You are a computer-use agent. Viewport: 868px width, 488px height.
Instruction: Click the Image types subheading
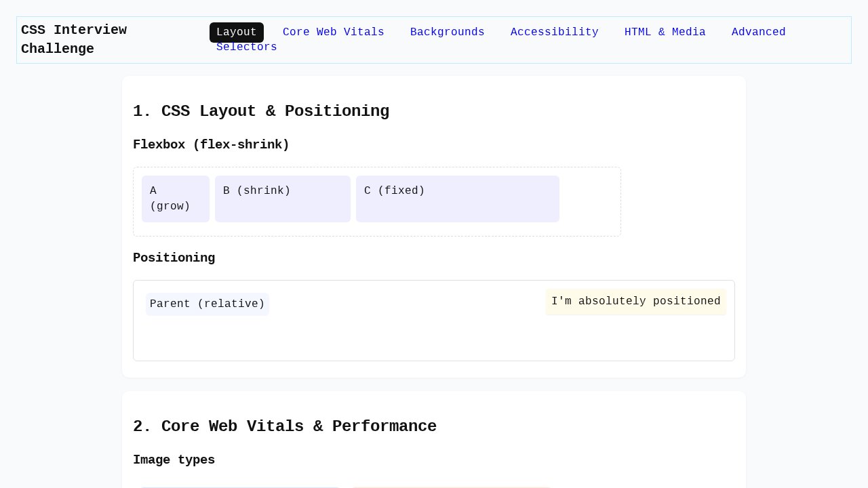pyautogui.click(x=174, y=460)
